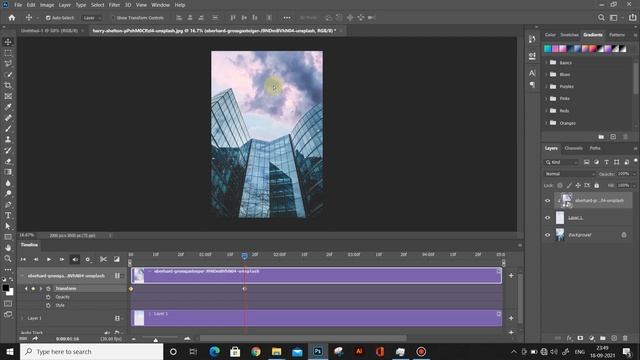The height and width of the screenshot is (360, 640).
Task: Add media to the first video track
Action: point(511,276)
